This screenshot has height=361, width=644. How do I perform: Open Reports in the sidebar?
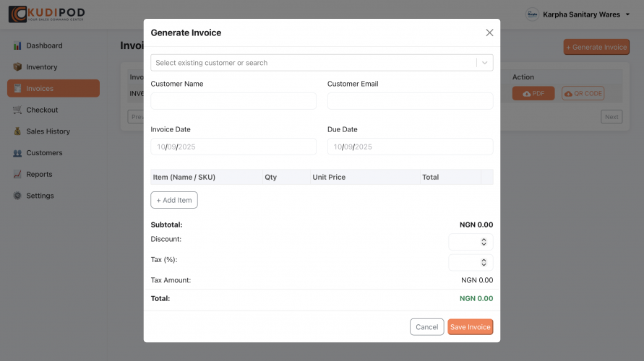(x=53, y=174)
